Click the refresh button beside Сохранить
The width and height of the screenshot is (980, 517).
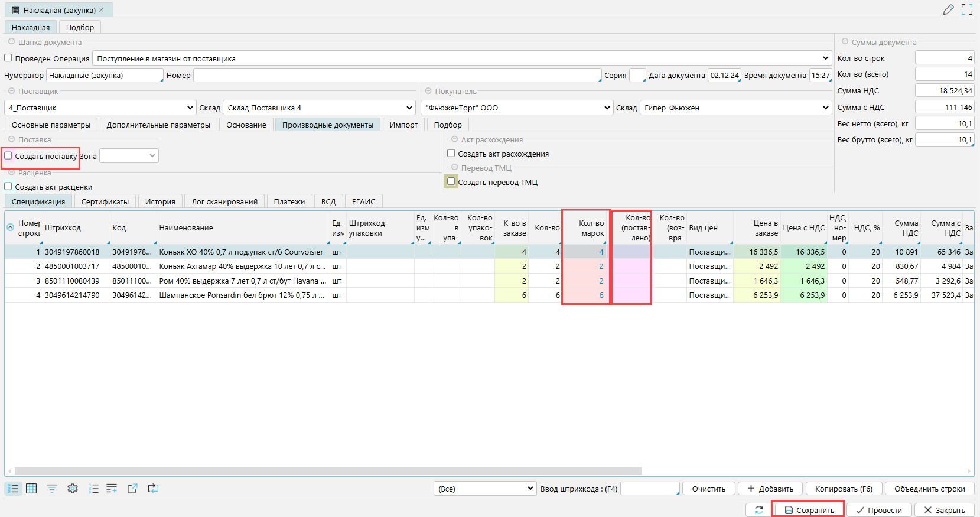pos(758,510)
